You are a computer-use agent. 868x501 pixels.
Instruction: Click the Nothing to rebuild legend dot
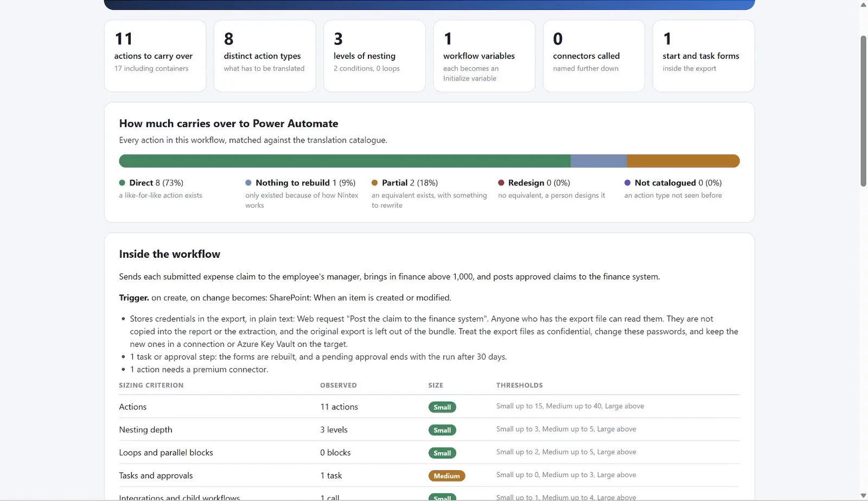pos(248,183)
